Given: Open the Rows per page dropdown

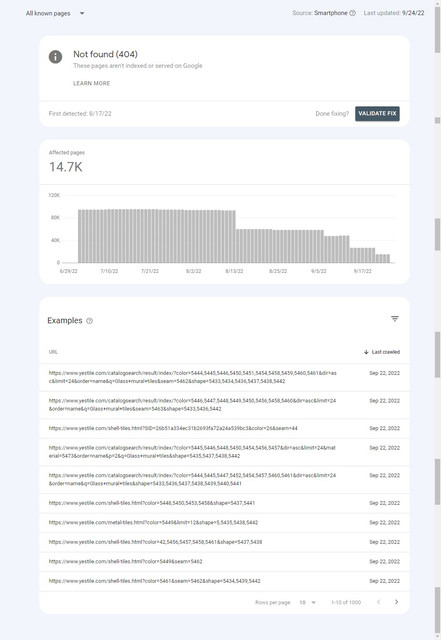Looking at the screenshot, I should click(307, 602).
